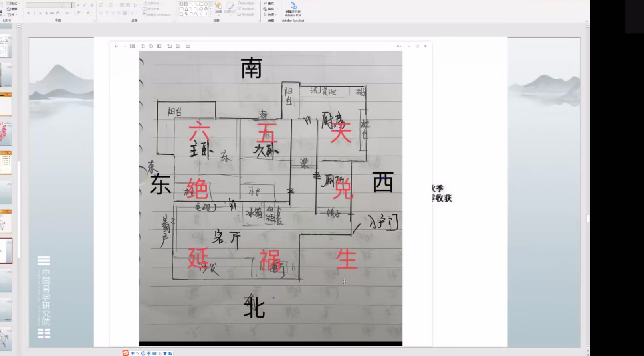644x356 pixels.
Task: Apply numbered list to paragraph
Action: [111, 5]
